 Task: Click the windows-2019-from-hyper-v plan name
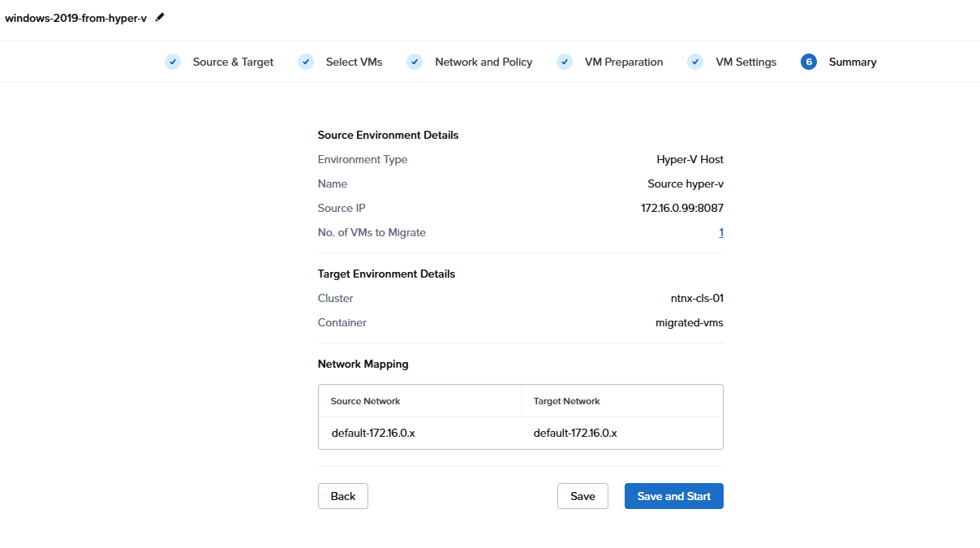click(x=75, y=18)
